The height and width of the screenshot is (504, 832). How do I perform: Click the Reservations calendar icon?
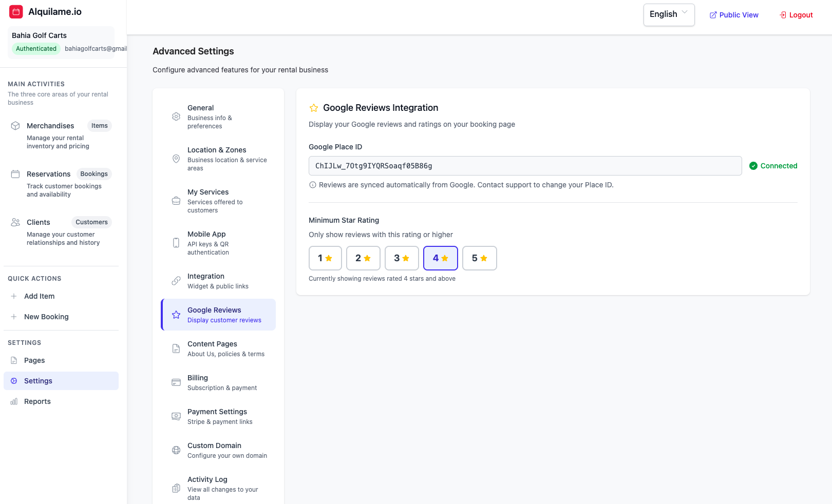(15, 174)
